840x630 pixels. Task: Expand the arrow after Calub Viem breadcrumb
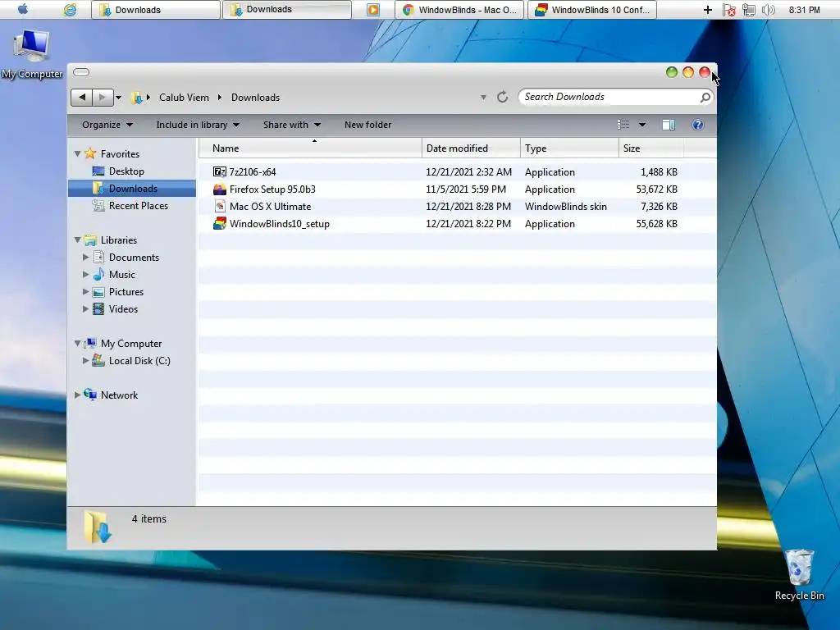pos(220,98)
